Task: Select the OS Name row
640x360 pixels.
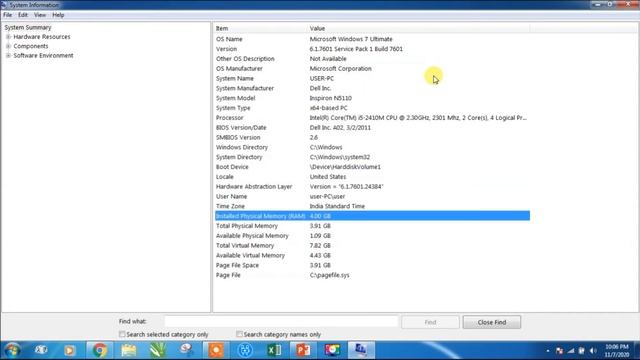Action: [372, 39]
